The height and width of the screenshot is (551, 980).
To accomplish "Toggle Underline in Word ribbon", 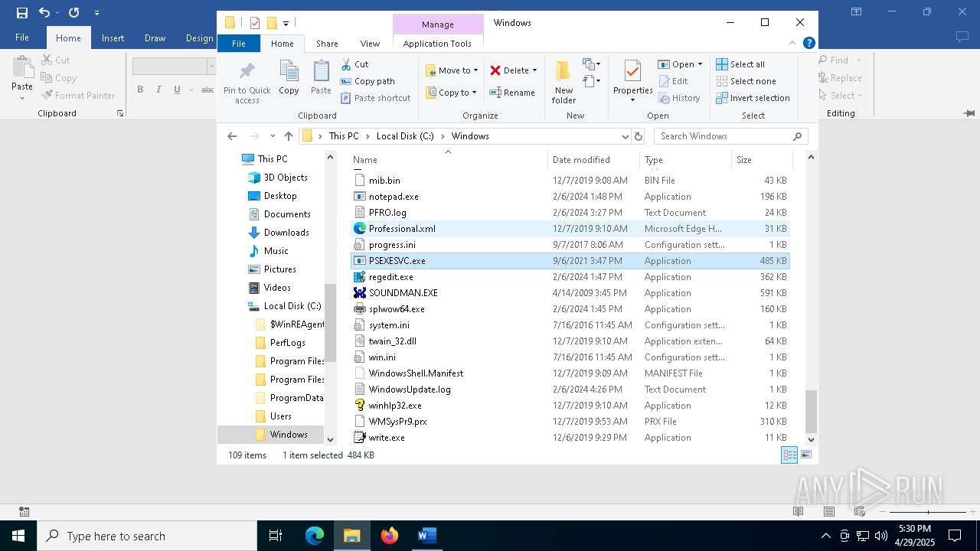I will tap(177, 90).
